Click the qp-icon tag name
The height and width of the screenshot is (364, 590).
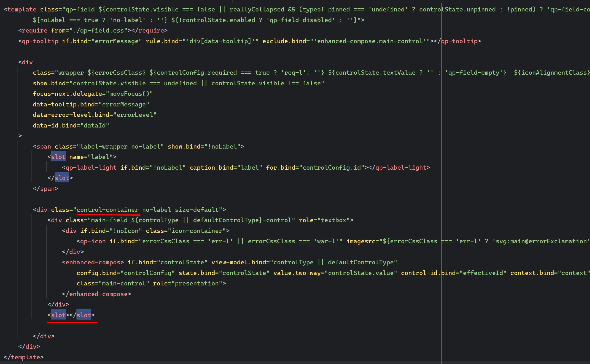[93, 241]
